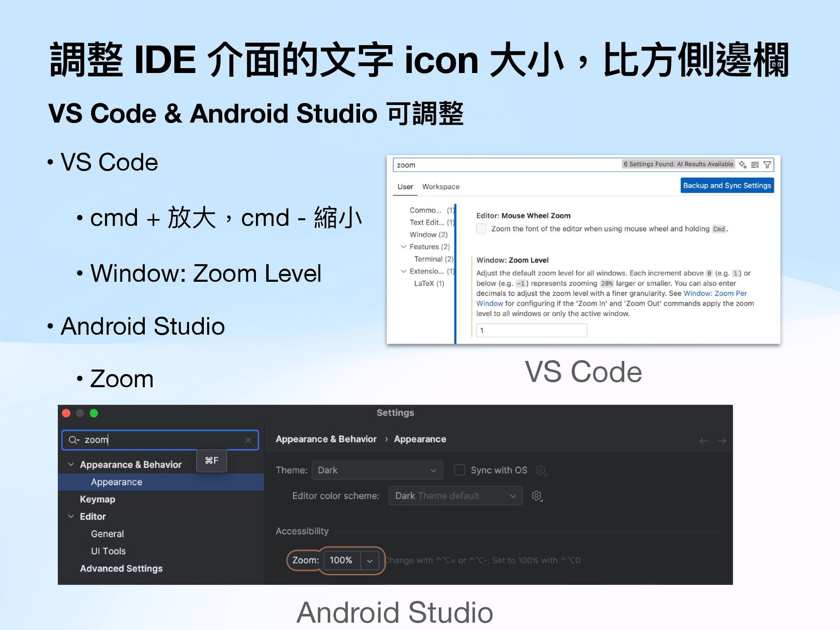Select Text Editor category in VS Code
840x630 pixels.
432,222
